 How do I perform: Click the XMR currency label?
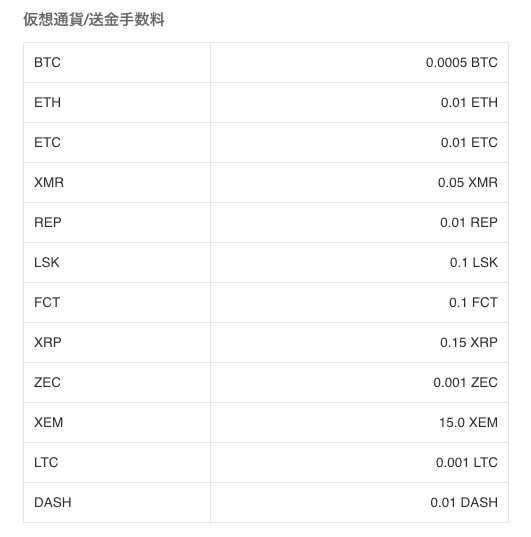click(x=49, y=183)
